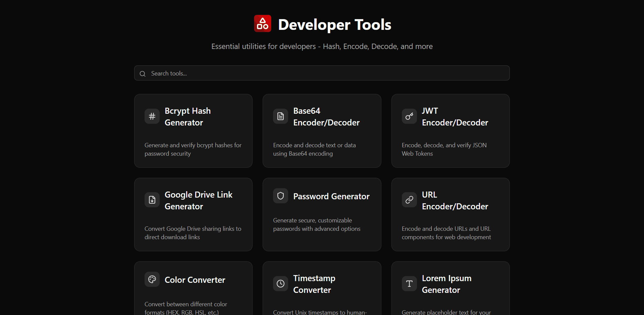This screenshot has width=644, height=315.
Task: Click the shield icon on Password Generator
Action: point(280,196)
